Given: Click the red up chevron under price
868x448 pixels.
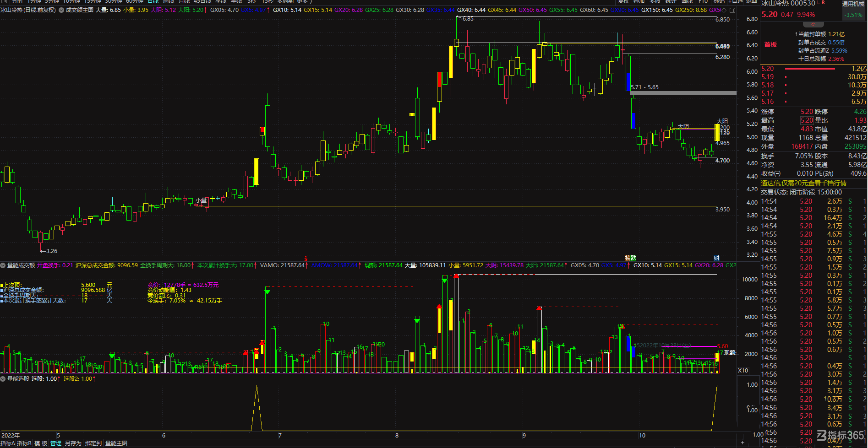Looking at the screenshot, I should coord(813,24).
